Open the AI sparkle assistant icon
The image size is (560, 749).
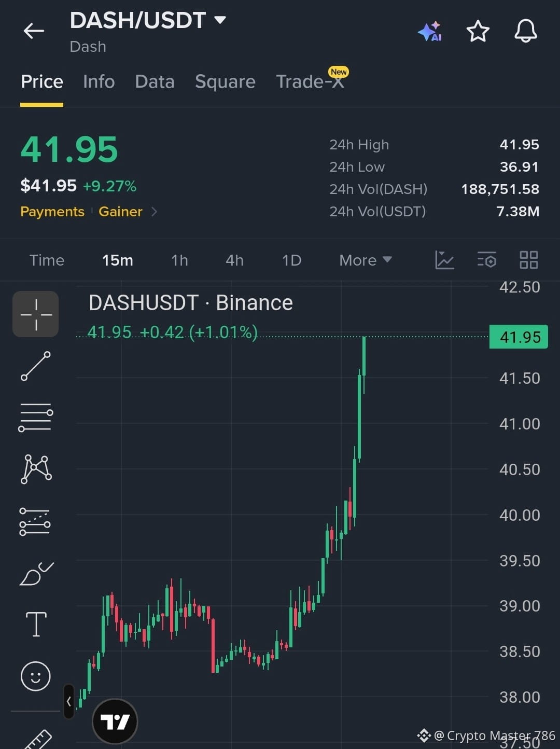(430, 32)
